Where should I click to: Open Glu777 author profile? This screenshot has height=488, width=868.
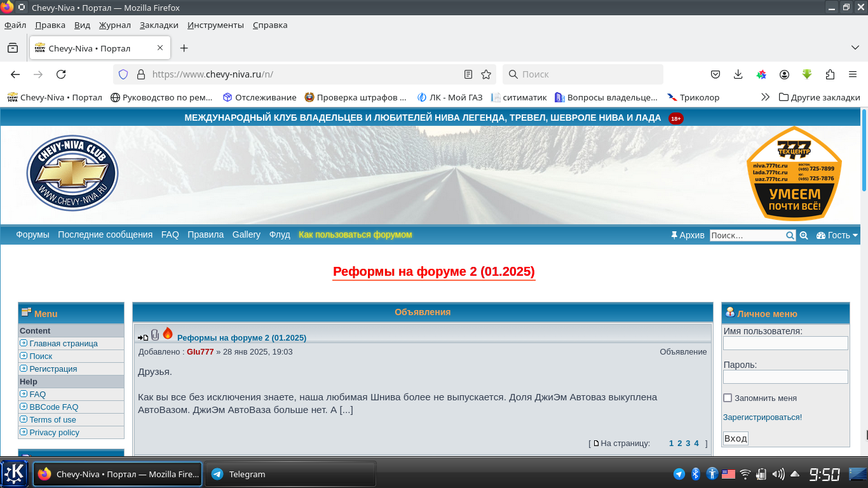(x=200, y=351)
